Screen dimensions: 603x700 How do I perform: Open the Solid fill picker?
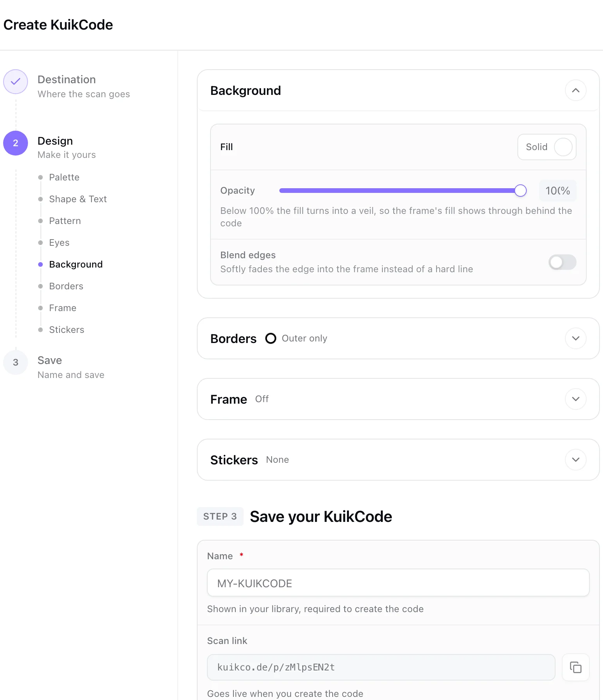(547, 147)
